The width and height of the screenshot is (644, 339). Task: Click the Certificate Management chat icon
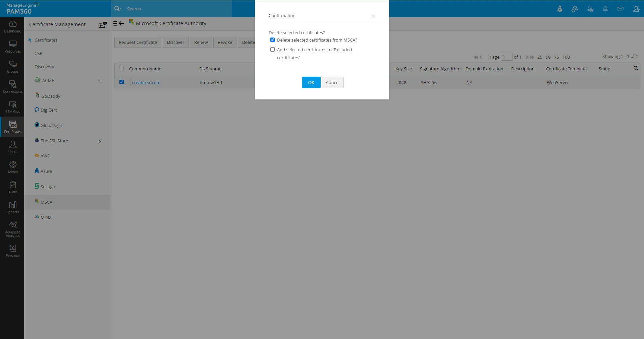pyautogui.click(x=103, y=24)
